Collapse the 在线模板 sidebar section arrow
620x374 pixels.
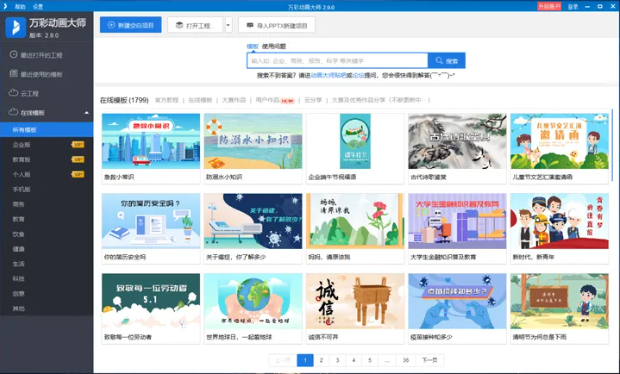coord(87,113)
